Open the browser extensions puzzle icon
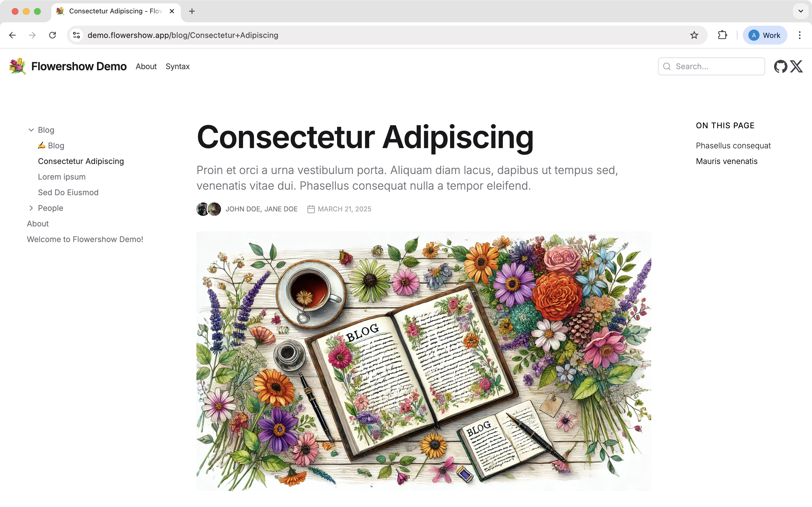 pyautogui.click(x=722, y=35)
